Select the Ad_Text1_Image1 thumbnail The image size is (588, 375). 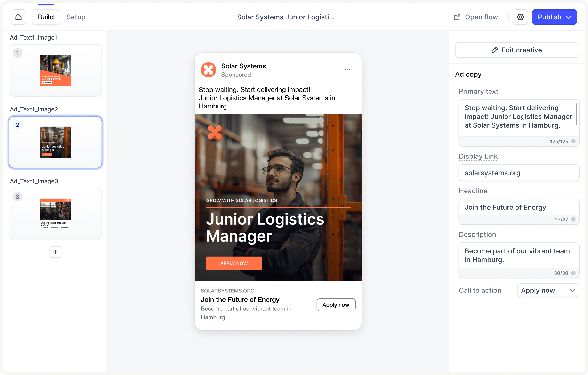coord(56,70)
